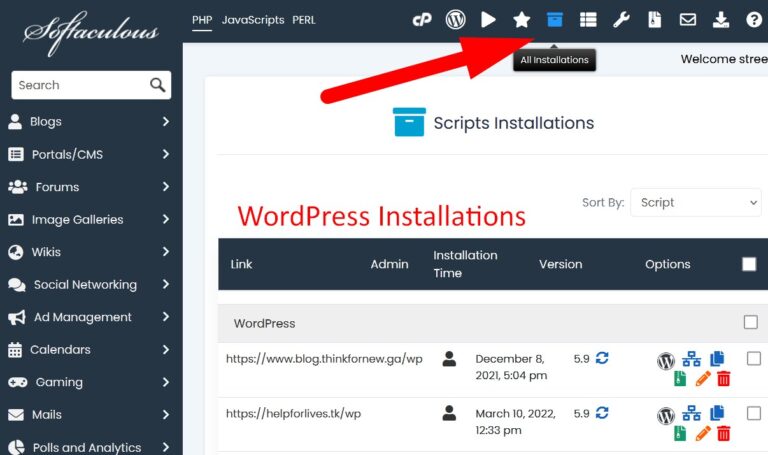Switch to the PERL tab

tap(304, 20)
